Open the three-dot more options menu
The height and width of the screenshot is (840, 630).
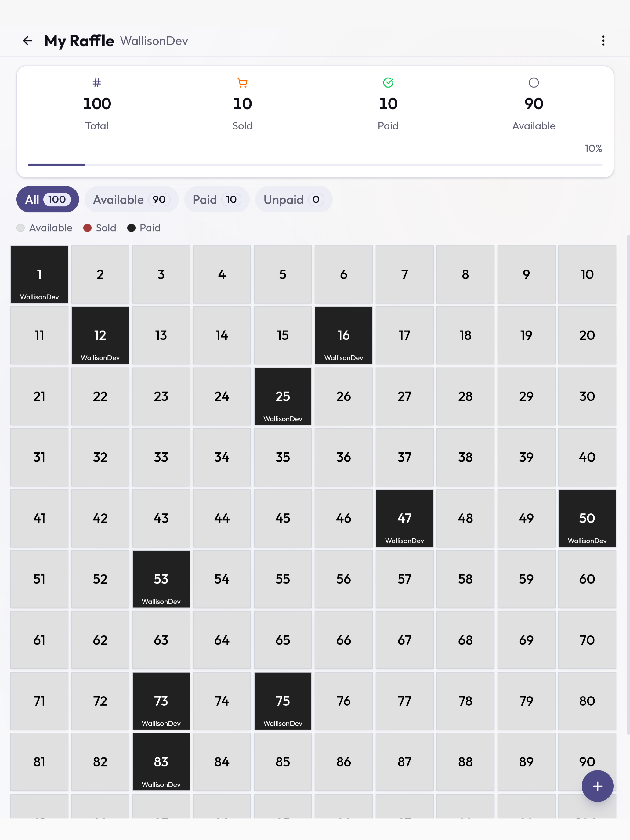[x=603, y=41]
